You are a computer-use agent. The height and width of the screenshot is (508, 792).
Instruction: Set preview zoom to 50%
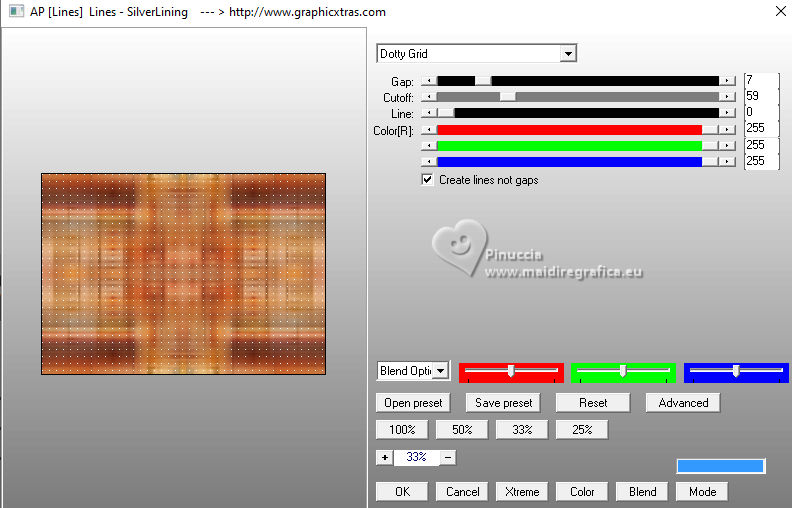(462, 430)
